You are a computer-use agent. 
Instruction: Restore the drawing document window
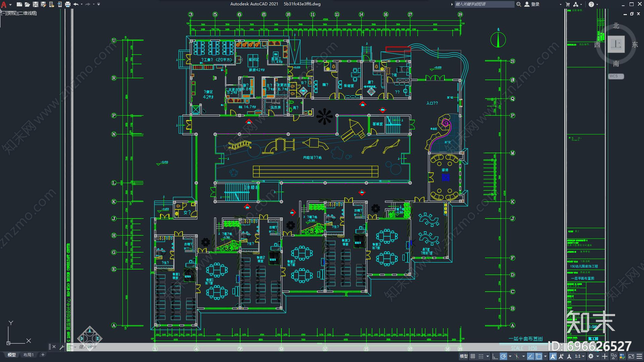[632, 14]
